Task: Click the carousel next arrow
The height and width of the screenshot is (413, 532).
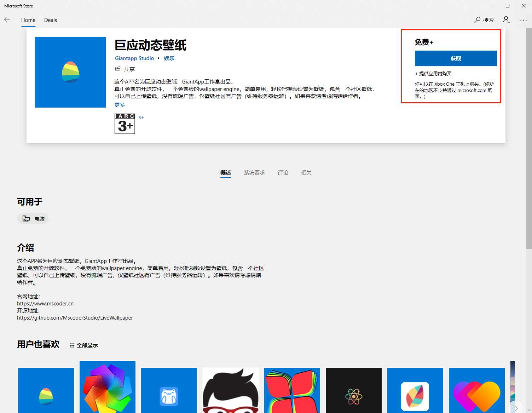Action: (x=516, y=408)
